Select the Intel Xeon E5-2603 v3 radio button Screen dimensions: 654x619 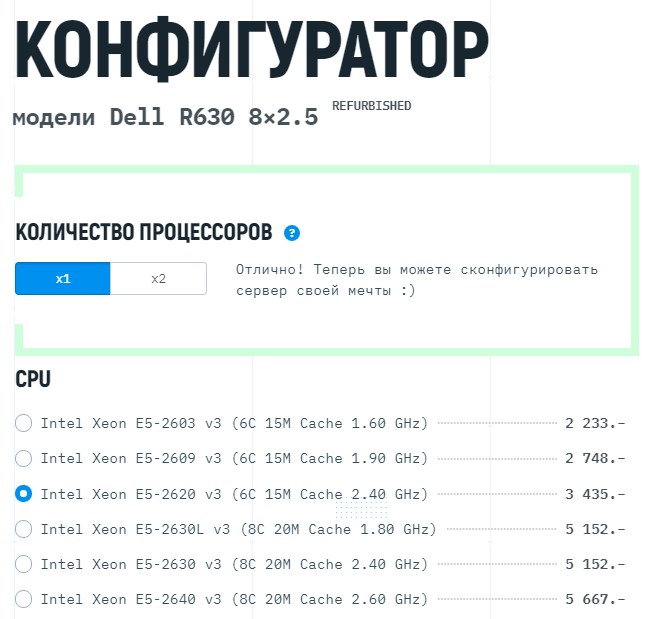pyautogui.click(x=24, y=423)
